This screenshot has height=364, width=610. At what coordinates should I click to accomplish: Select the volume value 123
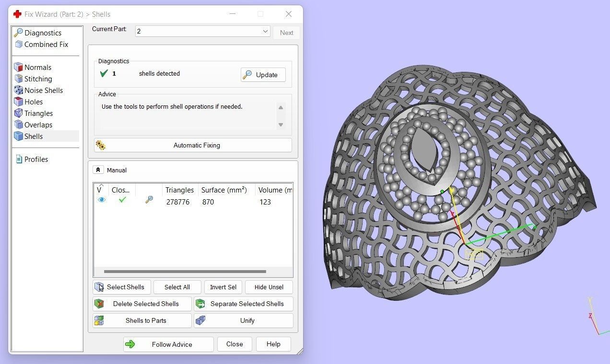[265, 202]
